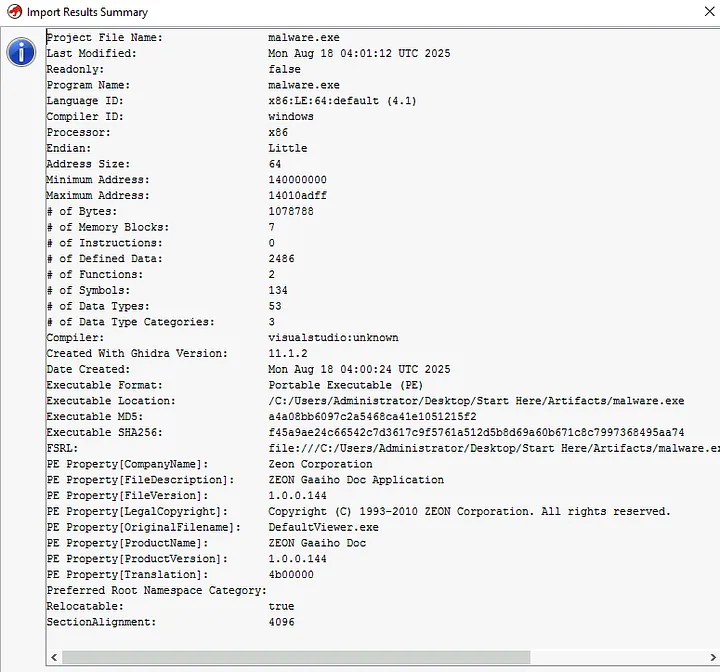This screenshot has height=672, width=720.
Task: Click the Language ID value x86:LE:64:default (4.1)
Action: pyautogui.click(x=342, y=101)
